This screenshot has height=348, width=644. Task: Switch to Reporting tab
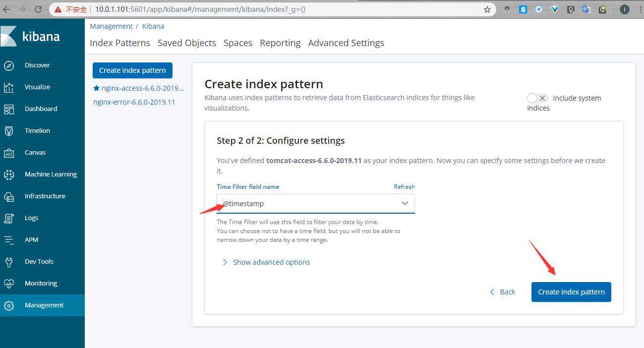click(x=280, y=43)
